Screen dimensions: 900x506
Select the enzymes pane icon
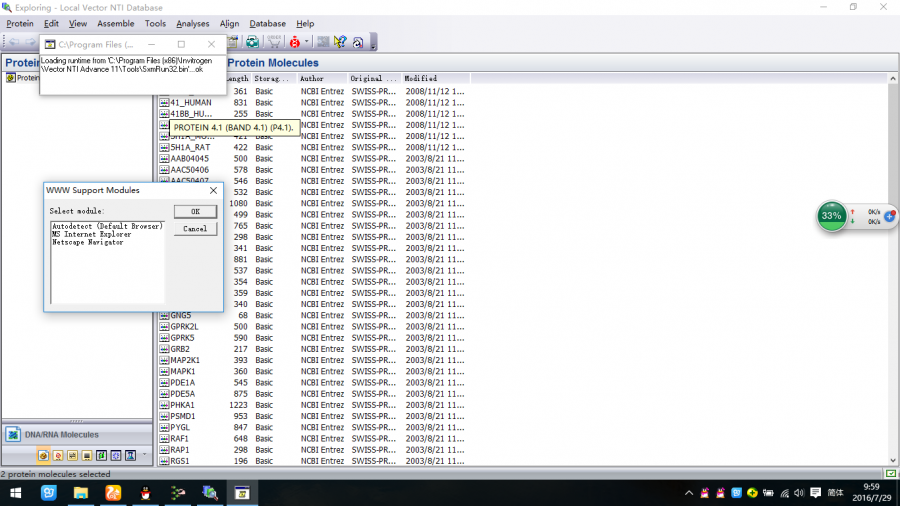click(x=58, y=456)
